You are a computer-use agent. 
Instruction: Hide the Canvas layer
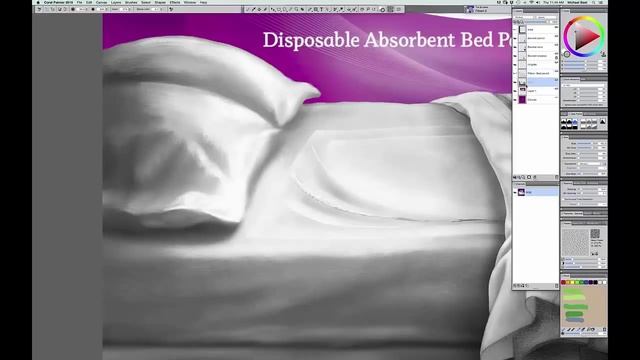(x=515, y=100)
